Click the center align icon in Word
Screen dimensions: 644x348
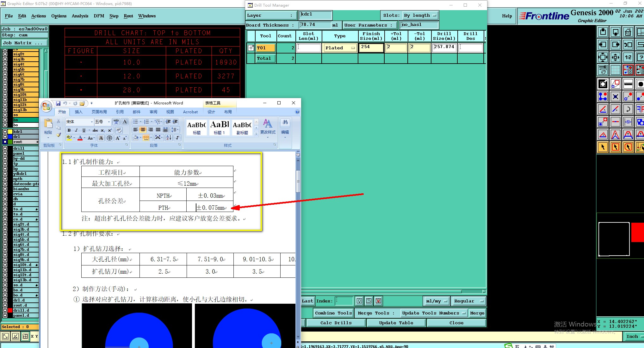(x=143, y=130)
